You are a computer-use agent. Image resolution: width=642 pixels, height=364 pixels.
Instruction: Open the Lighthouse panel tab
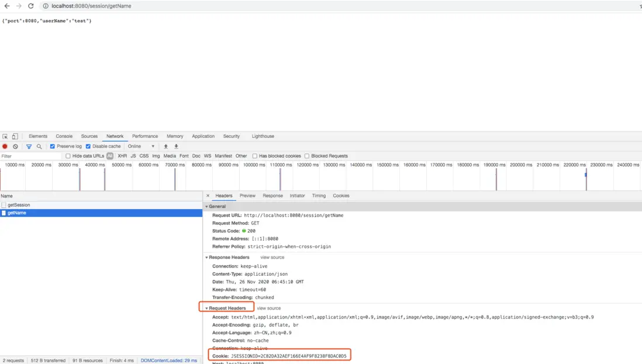[263, 136]
